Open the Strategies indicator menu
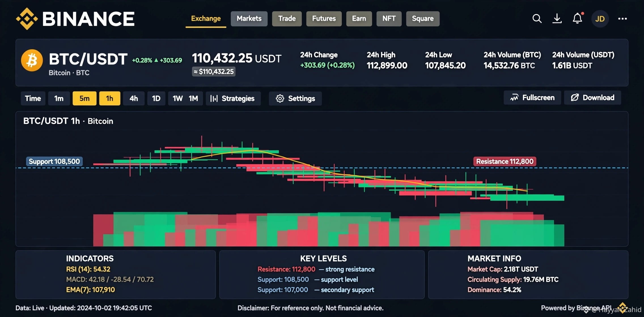The image size is (644, 317). coord(233,98)
